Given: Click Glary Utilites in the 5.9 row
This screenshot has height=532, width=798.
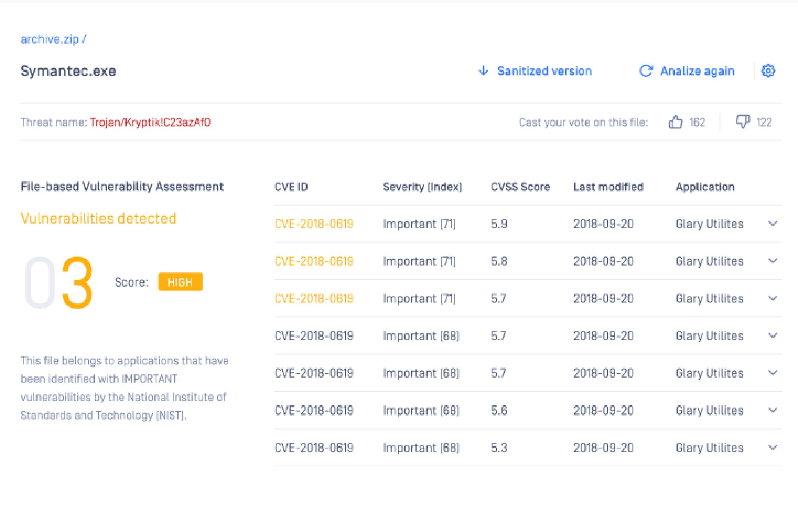Looking at the screenshot, I should tap(709, 224).
